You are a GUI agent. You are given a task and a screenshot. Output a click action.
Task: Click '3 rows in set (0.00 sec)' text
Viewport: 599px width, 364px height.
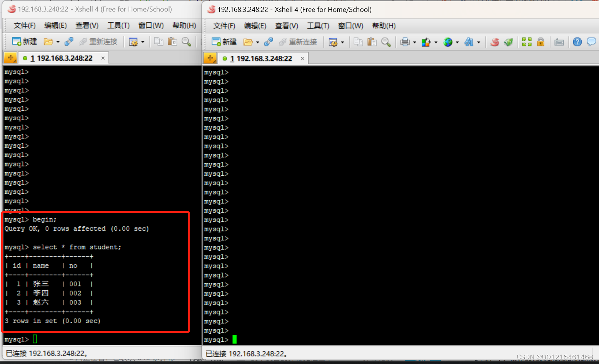(x=53, y=321)
